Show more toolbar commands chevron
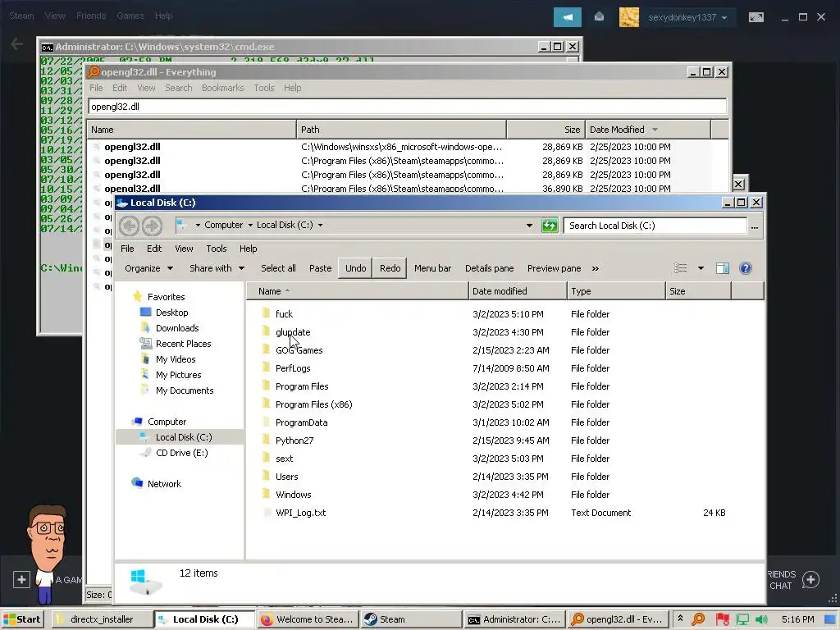The image size is (840, 630). pyautogui.click(x=596, y=268)
